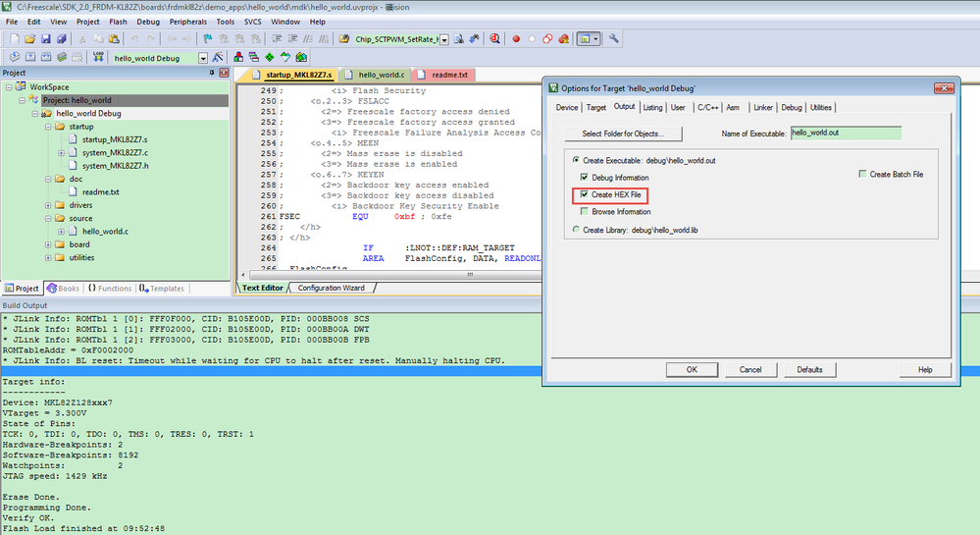Click Cancel in the Options dialog
Image resolution: width=980 pixels, height=535 pixels.
(x=750, y=370)
